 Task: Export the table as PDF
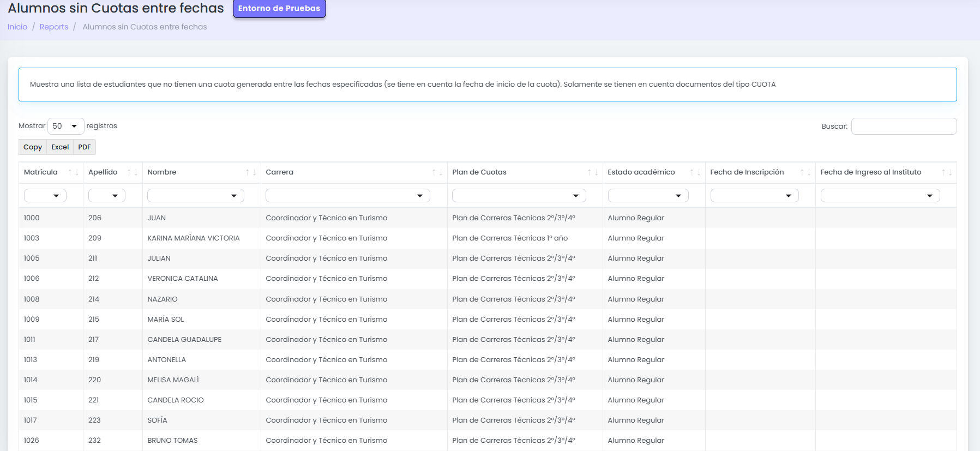tap(85, 147)
